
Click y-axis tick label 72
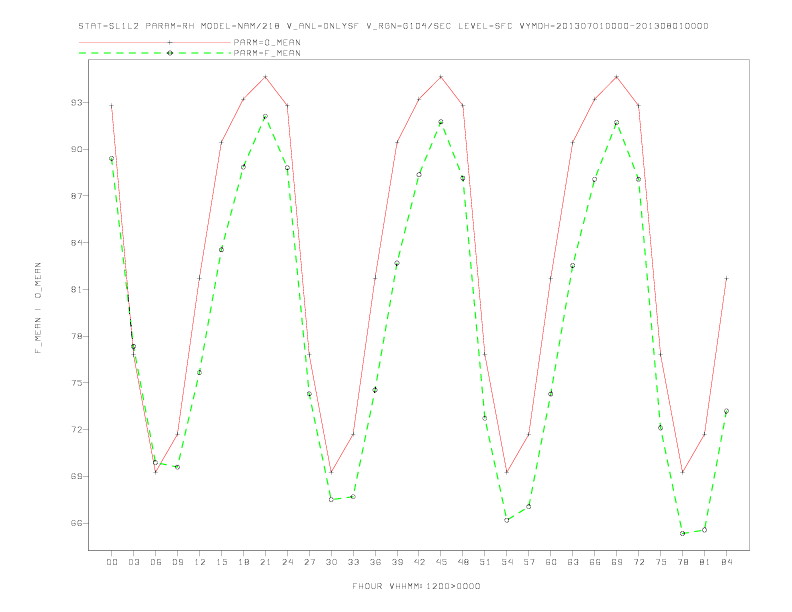[76, 430]
